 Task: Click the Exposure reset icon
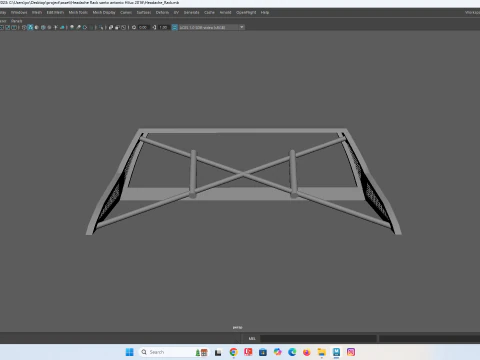pos(134,27)
